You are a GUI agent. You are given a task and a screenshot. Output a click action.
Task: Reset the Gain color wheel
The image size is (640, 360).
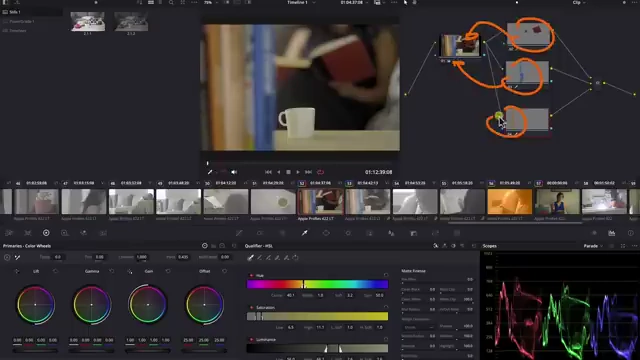point(168,271)
